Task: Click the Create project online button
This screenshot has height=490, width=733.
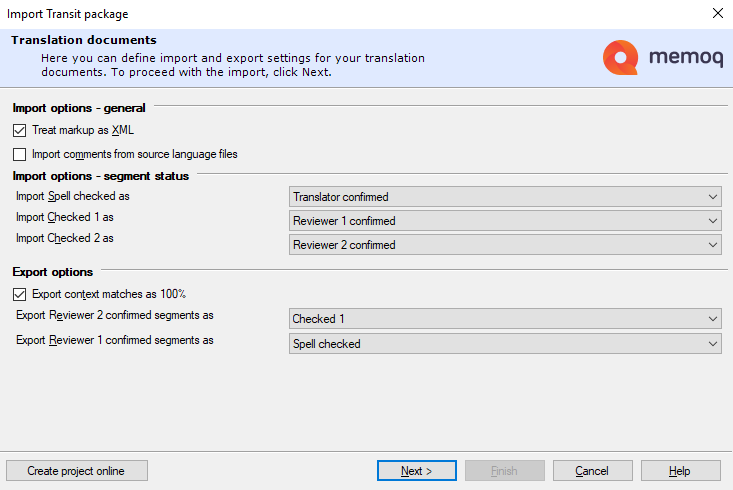Action: (77, 471)
